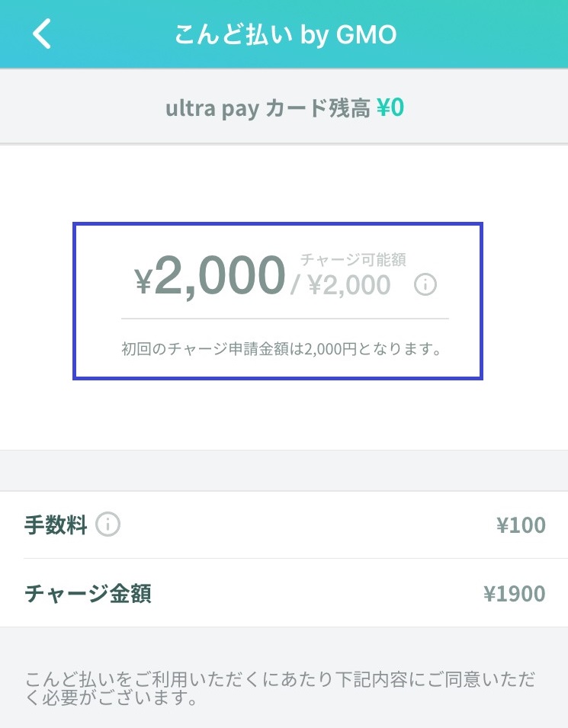Click the header title bar text

(x=284, y=33)
